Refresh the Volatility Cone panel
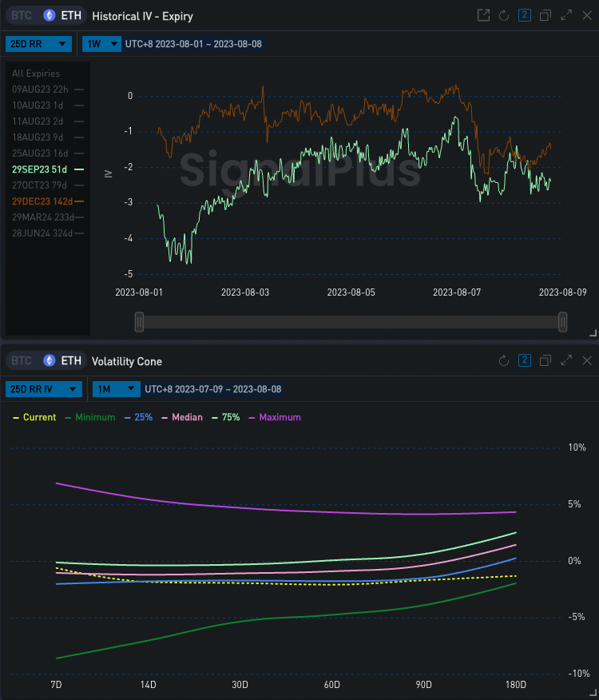 coord(503,360)
